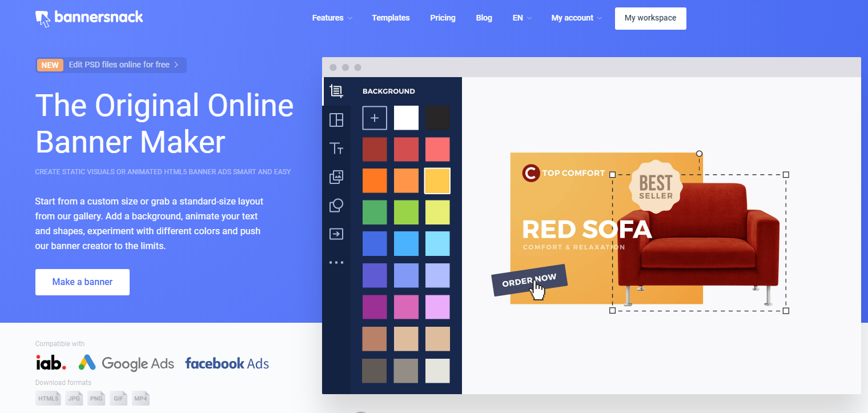The image size is (868, 413).
Task: Select the image gallery icon in sidebar
Action: point(336,177)
